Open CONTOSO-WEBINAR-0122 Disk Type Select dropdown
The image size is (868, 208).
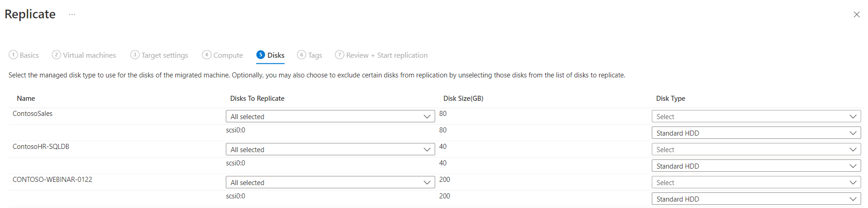pos(756,182)
